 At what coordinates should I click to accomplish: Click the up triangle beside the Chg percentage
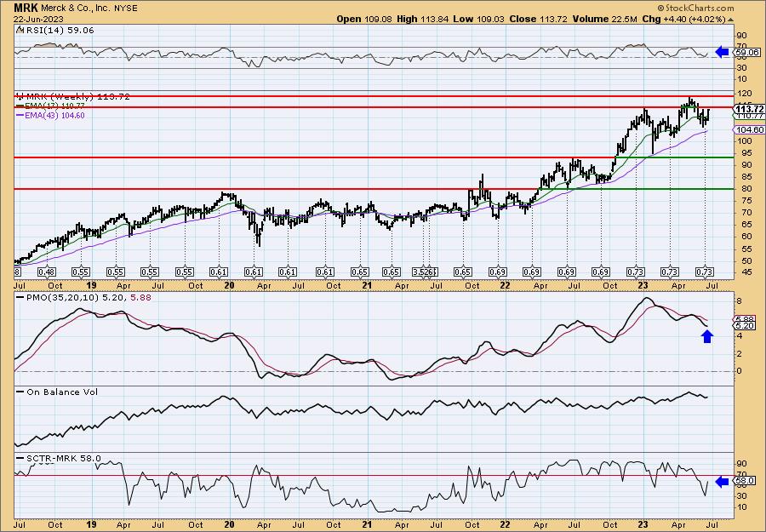731,20
